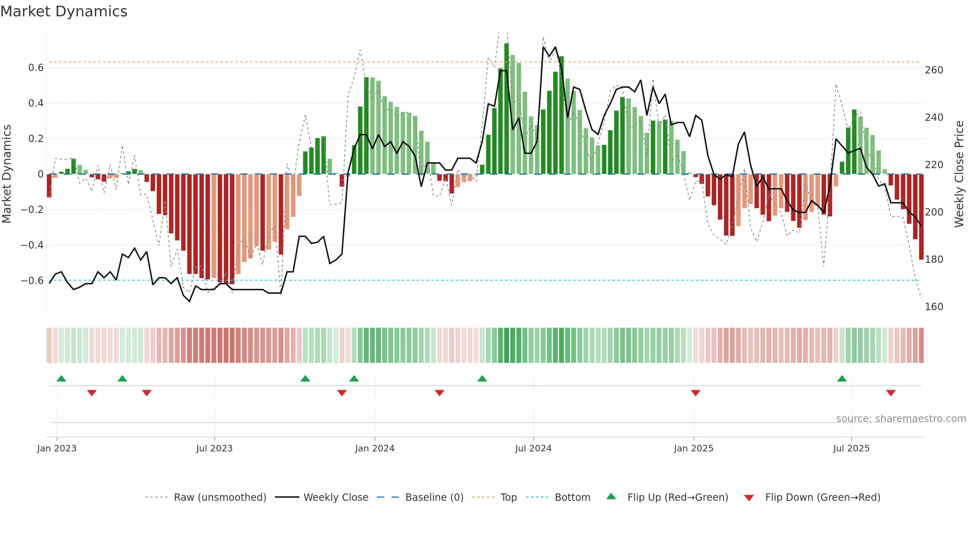Click the −0.6 tick on the left axis
This screenshot has height=551, width=980.
pos(32,281)
